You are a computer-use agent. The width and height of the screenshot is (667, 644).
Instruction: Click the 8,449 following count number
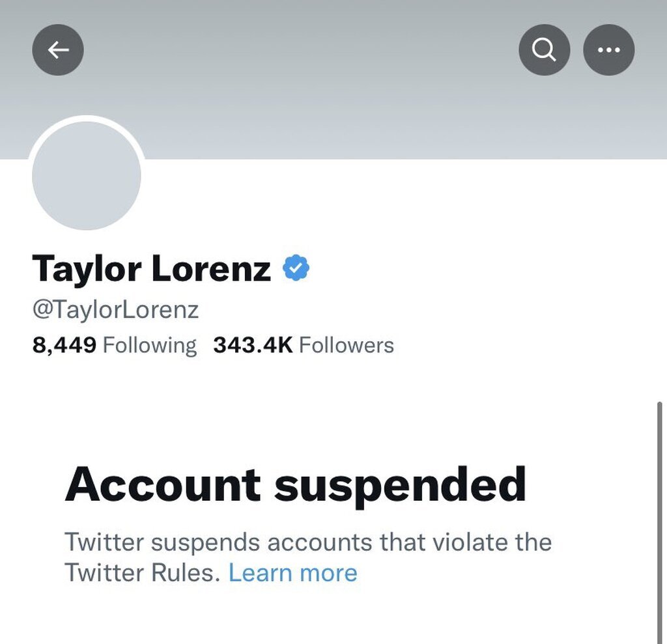[64, 345]
